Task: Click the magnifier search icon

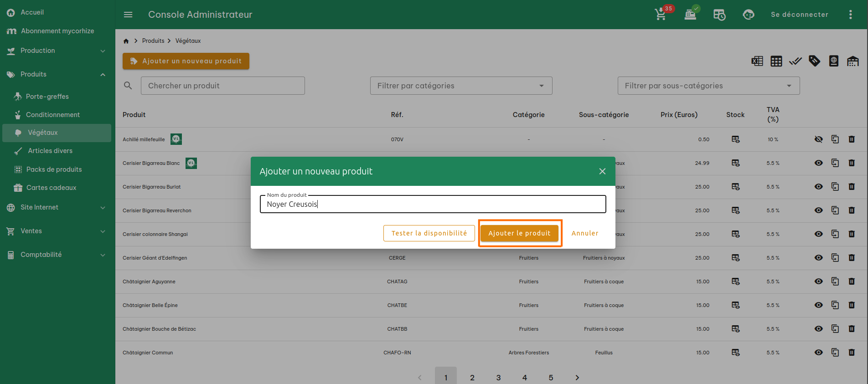Action: (128, 86)
